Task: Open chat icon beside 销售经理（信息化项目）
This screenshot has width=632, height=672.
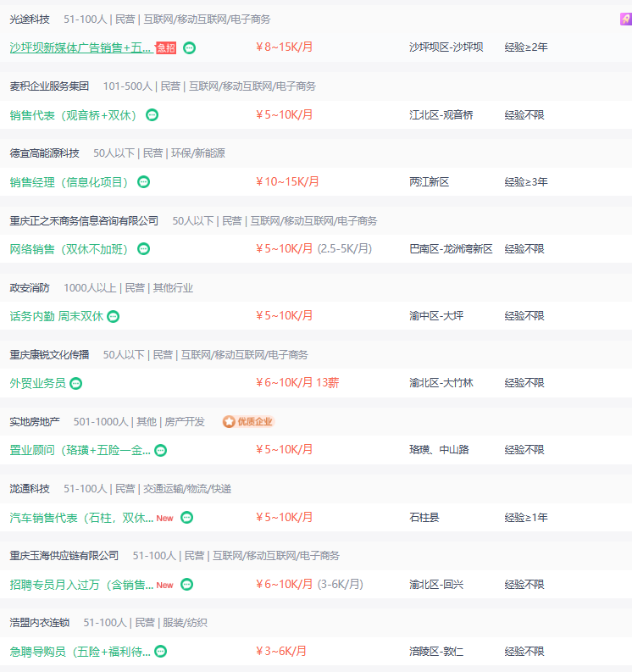Action: 143,182
